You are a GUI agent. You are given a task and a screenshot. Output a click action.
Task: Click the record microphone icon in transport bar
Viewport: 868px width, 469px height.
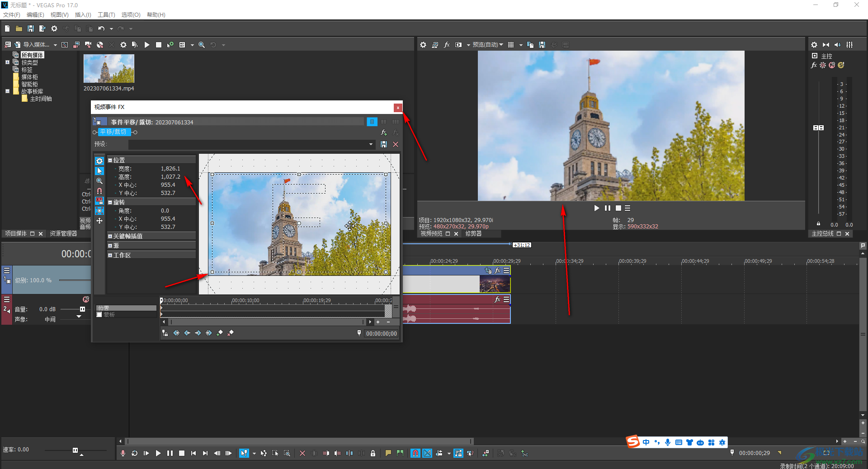pos(123,453)
